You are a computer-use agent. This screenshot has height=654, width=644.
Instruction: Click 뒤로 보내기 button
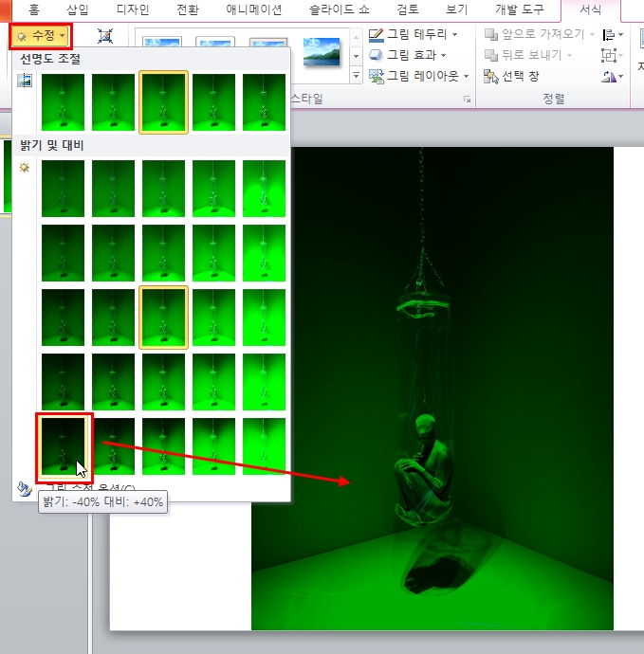528,55
